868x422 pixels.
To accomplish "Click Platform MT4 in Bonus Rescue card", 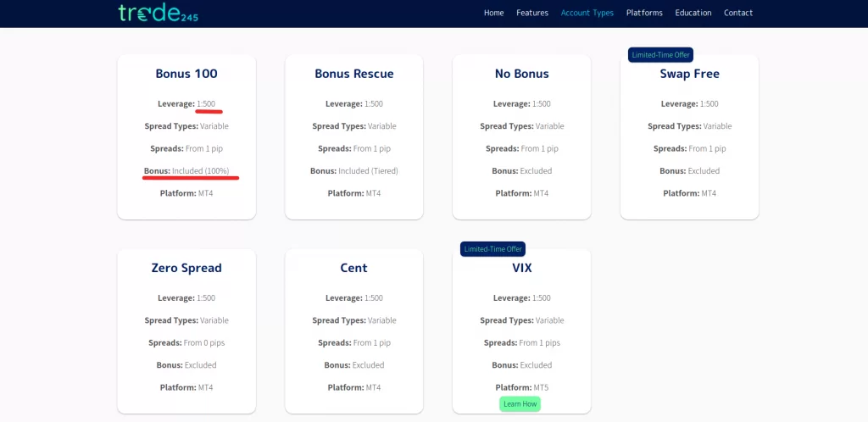I will click(x=354, y=193).
